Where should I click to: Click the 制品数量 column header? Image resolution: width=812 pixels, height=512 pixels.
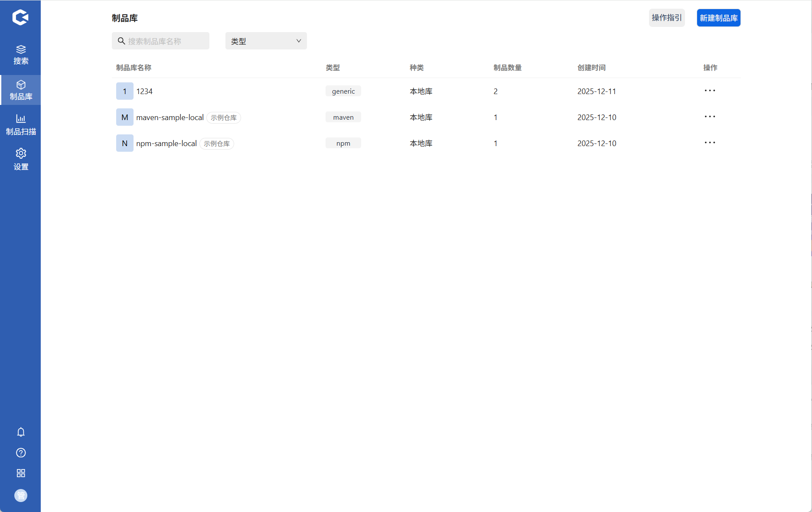(x=508, y=68)
